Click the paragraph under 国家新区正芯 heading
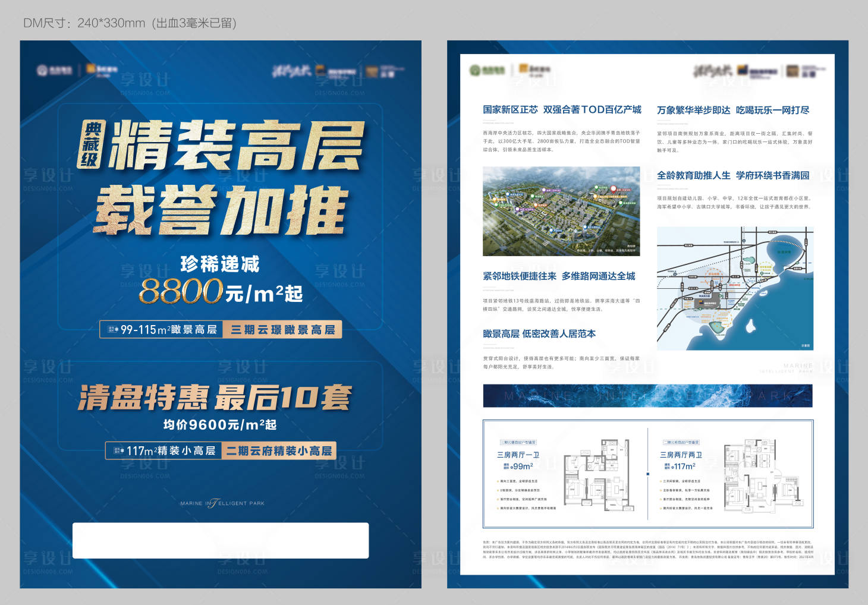Image resolution: width=868 pixels, height=605 pixels. (x=561, y=141)
